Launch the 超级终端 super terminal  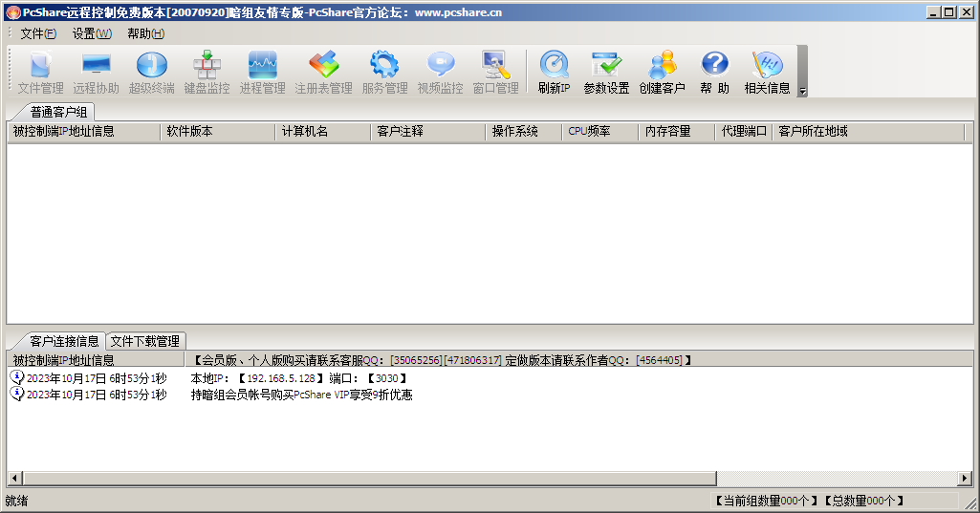(151, 72)
